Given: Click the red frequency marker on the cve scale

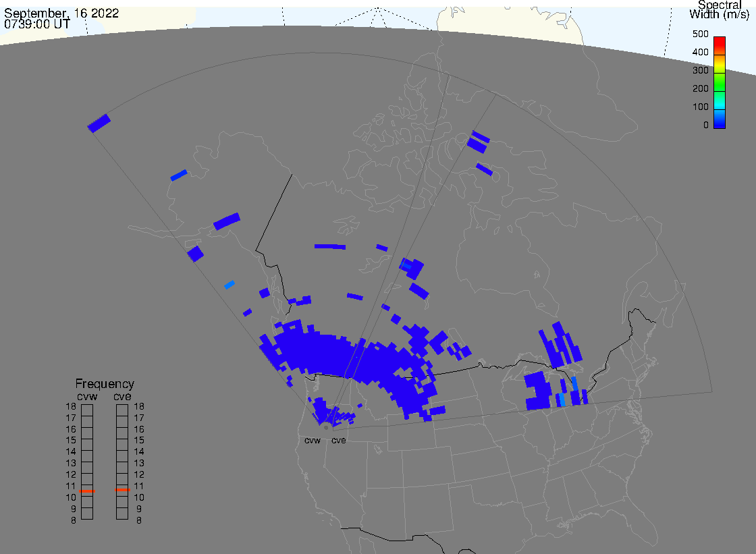Looking at the screenshot, I should pos(122,490).
